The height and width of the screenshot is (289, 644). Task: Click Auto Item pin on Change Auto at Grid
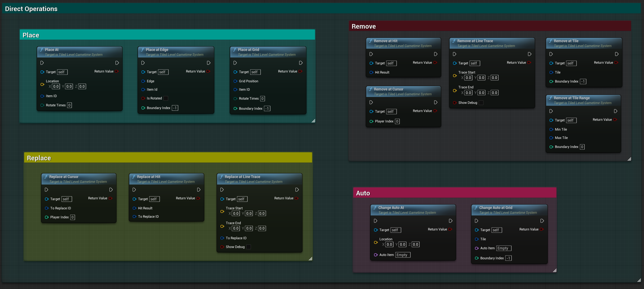coord(476,248)
